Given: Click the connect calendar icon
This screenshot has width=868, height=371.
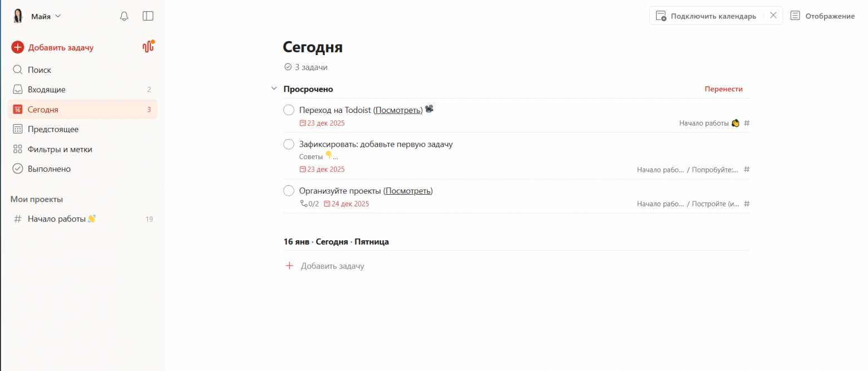Looking at the screenshot, I should (661, 16).
